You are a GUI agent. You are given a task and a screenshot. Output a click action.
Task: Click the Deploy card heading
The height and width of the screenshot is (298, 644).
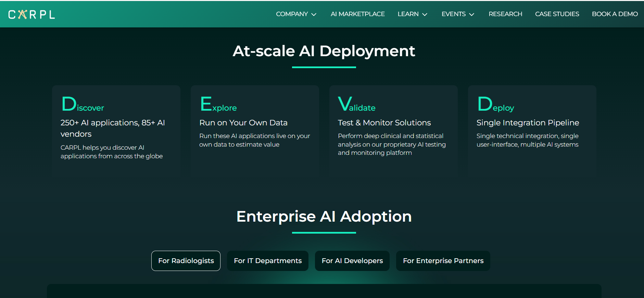tap(496, 104)
